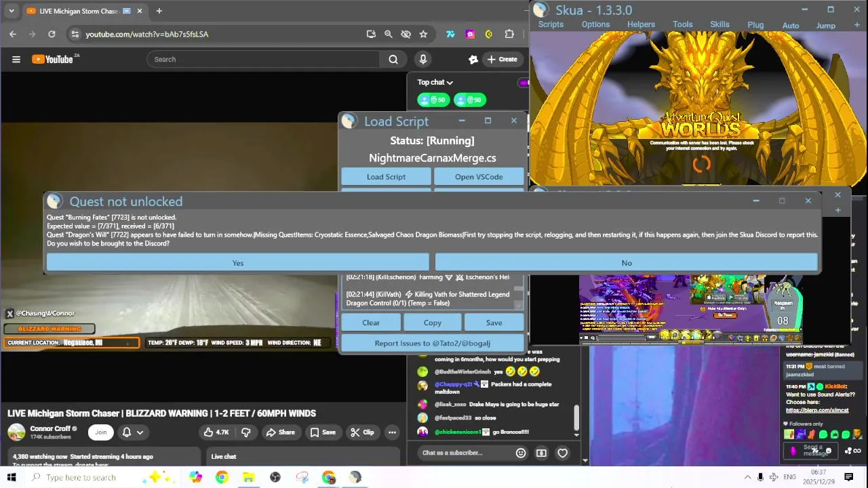Viewport: 868px width, 488px height.
Task: Like the video with 4.7K likes
Action: pyautogui.click(x=216, y=432)
